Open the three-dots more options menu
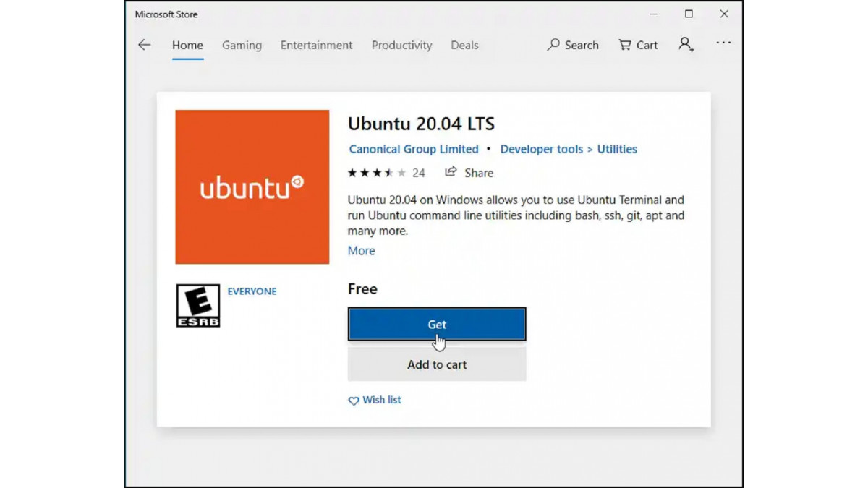The image size is (868, 488). (x=723, y=43)
